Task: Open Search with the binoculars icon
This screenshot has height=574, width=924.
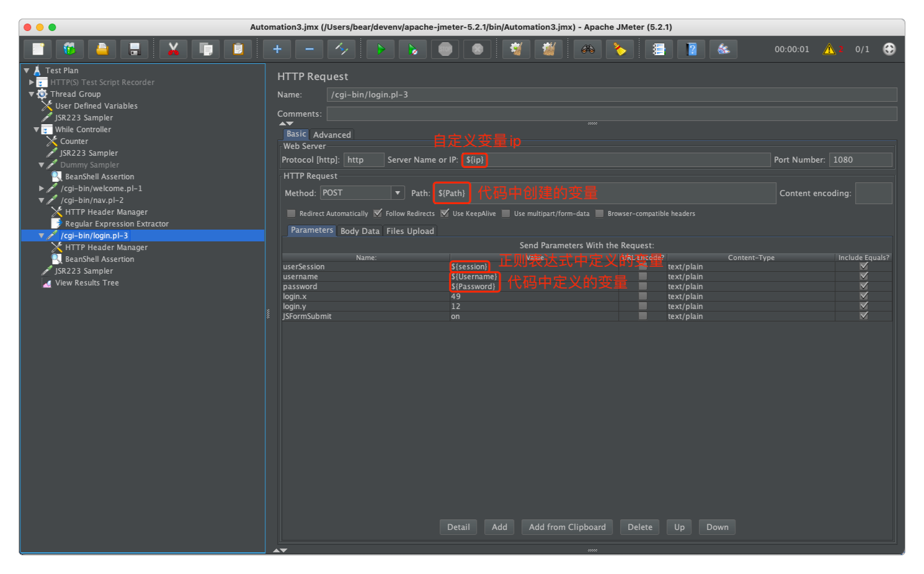Action: pos(587,49)
